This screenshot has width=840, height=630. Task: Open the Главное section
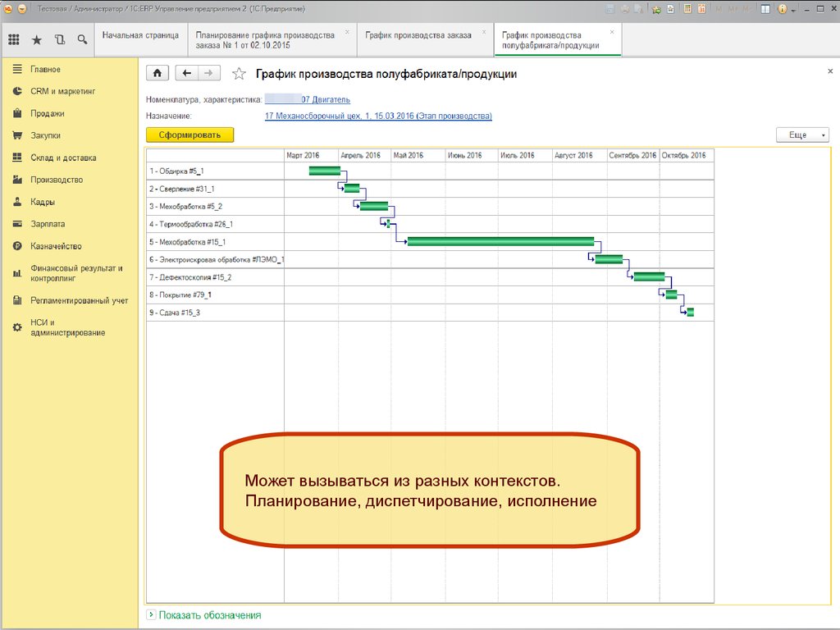point(46,69)
